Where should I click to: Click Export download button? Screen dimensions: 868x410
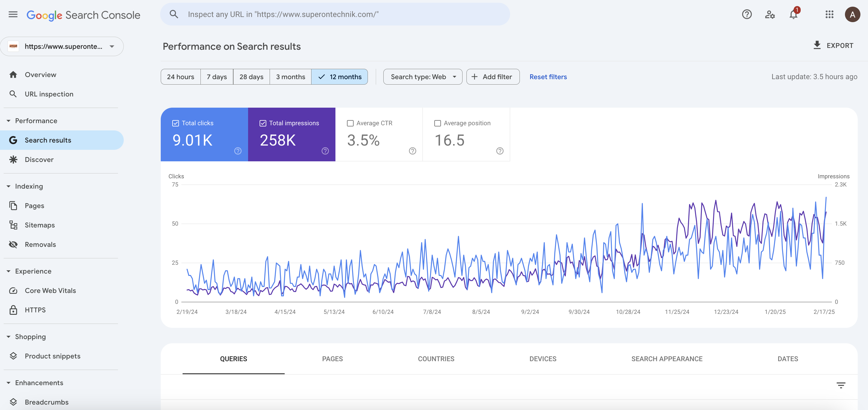pyautogui.click(x=833, y=45)
